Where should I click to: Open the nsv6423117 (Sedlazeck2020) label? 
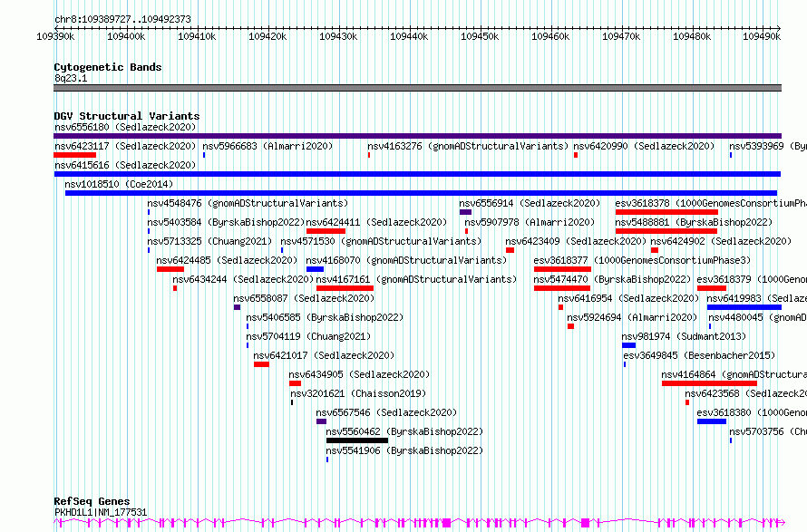[x=125, y=146]
